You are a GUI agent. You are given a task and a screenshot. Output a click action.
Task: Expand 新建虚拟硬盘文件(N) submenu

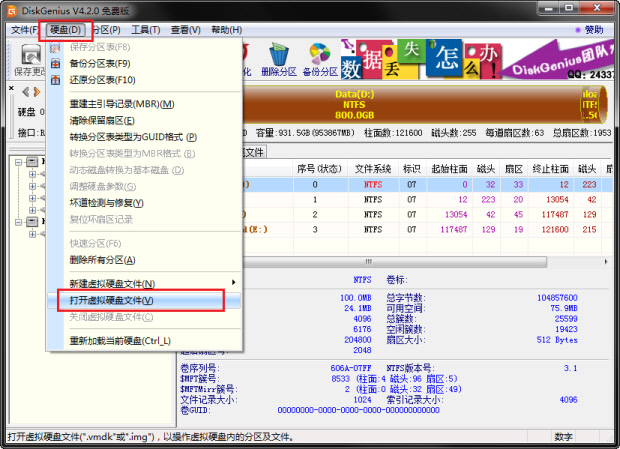pos(144,283)
